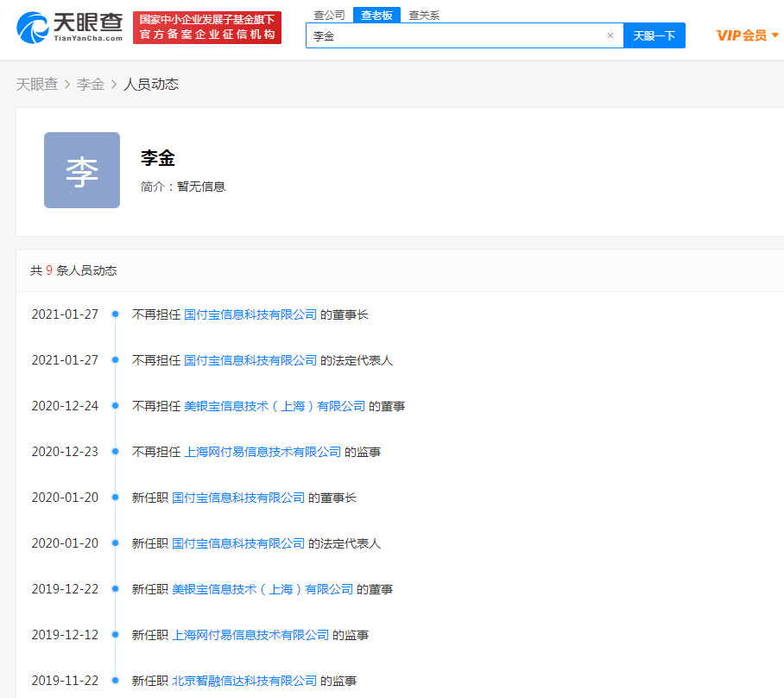Open the TianYanCha logo homepage
The image size is (784, 698).
[x=69, y=28]
